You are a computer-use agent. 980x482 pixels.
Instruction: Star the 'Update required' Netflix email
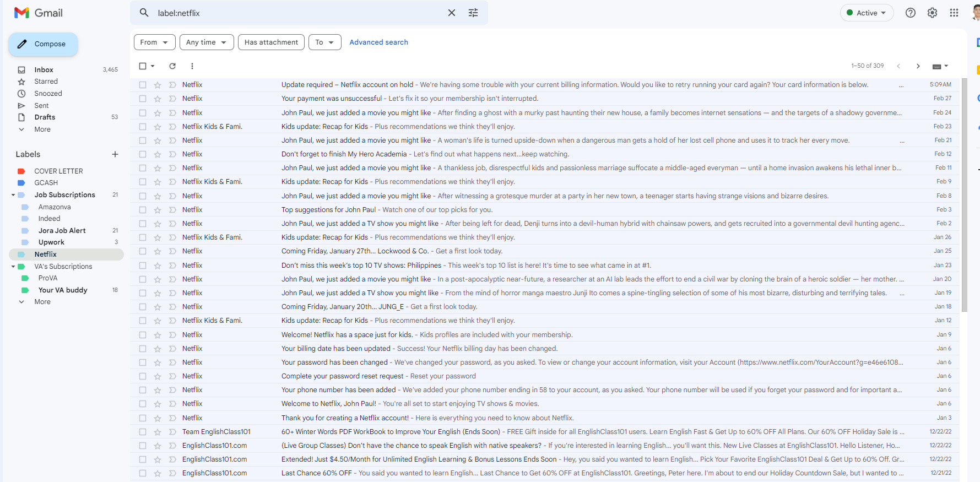[158, 85]
